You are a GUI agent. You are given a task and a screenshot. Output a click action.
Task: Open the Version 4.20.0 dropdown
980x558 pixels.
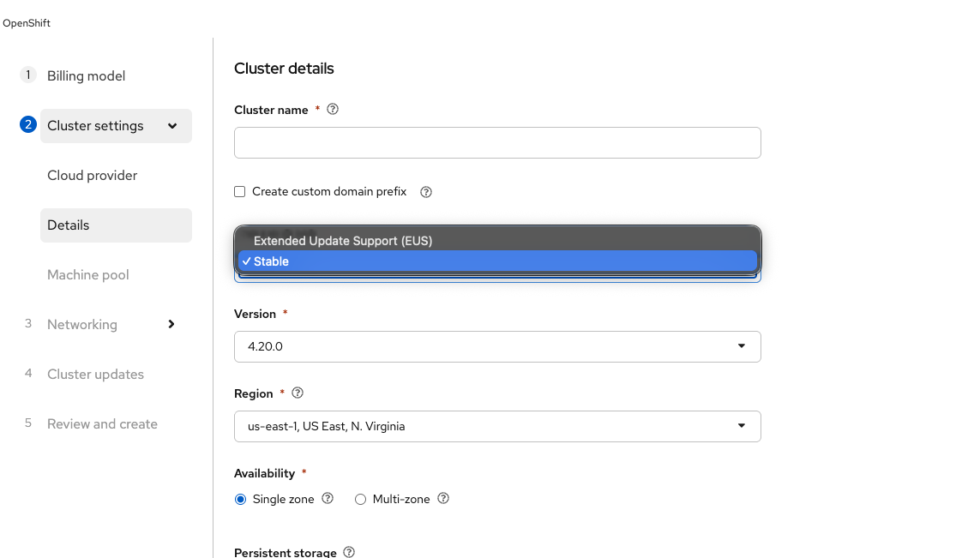(x=497, y=346)
